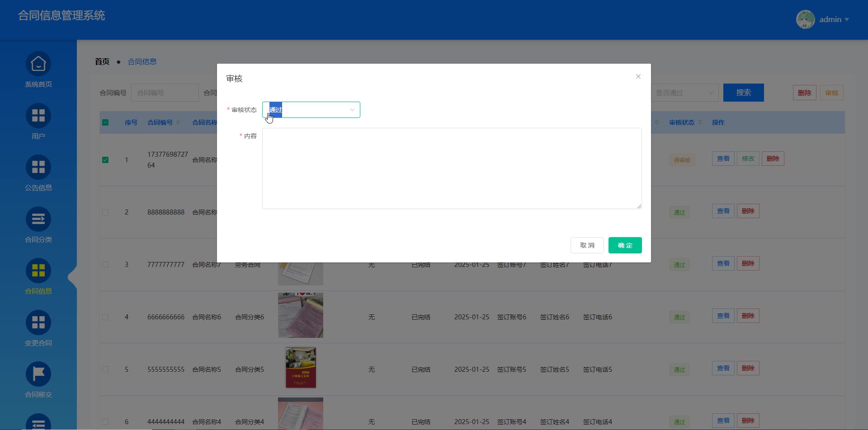
Task: View row 3 with 查看 button
Action: [x=723, y=263]
